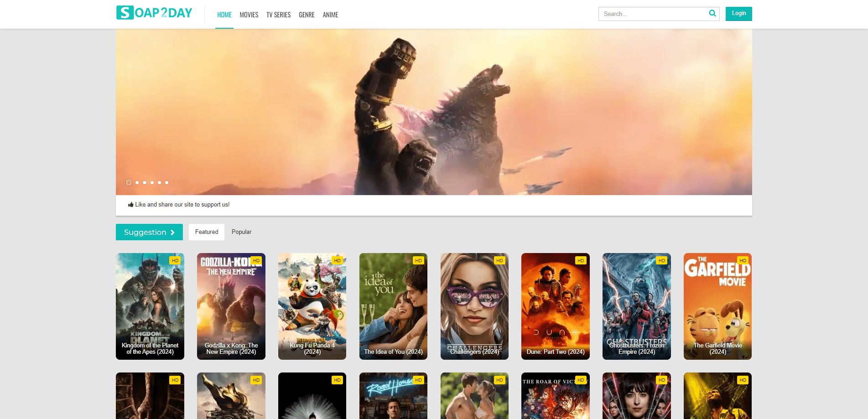Screen dimensions: 868x419
Task: Open Ghostbusters: Frozen Empire poster
Action: pyautogui.click(x=637, y=306)
